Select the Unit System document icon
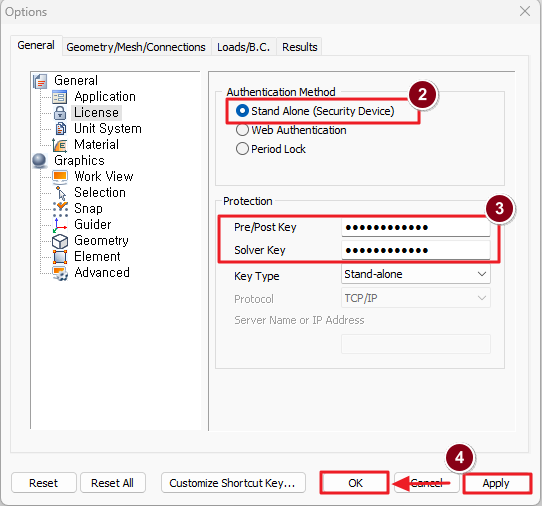 click(60, 129)
